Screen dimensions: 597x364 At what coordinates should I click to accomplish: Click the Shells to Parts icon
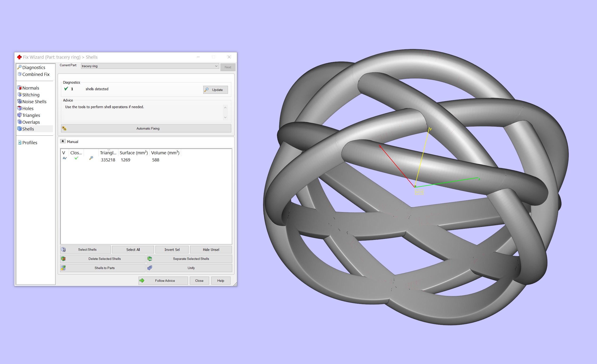pos(63,268)
